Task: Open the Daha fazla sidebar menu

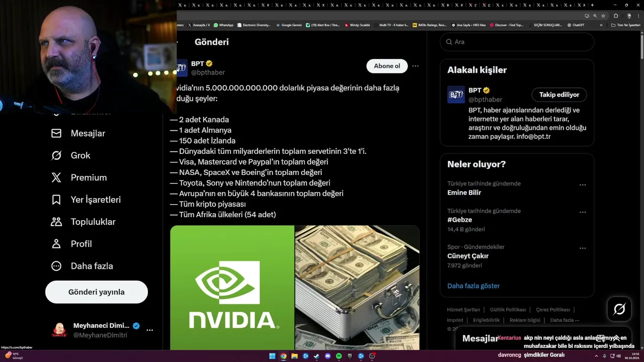Action: tap(82, 266)
